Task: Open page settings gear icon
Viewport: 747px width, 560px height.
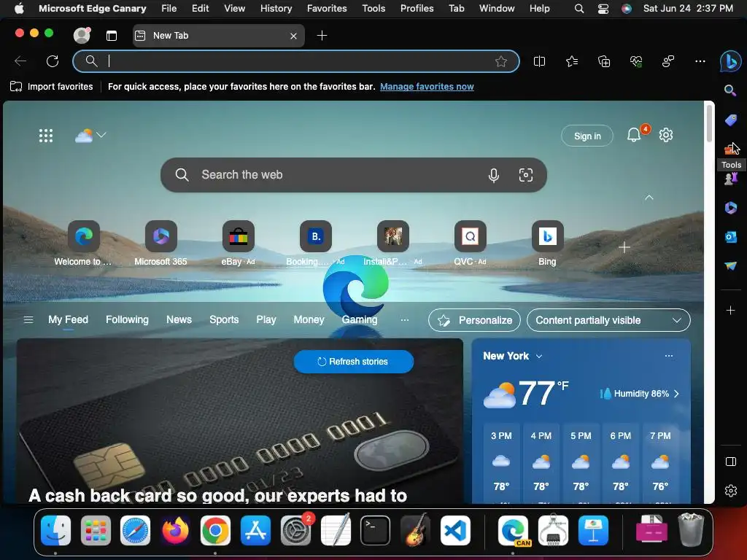Action: [x=665, y=135]
